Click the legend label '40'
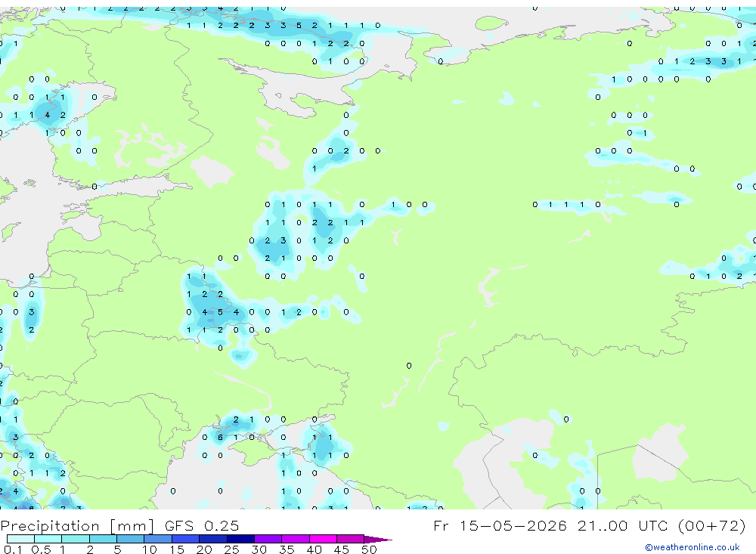The width and height of the screenshot is (756, 554). pyautogui.click(x=314, y=549)
